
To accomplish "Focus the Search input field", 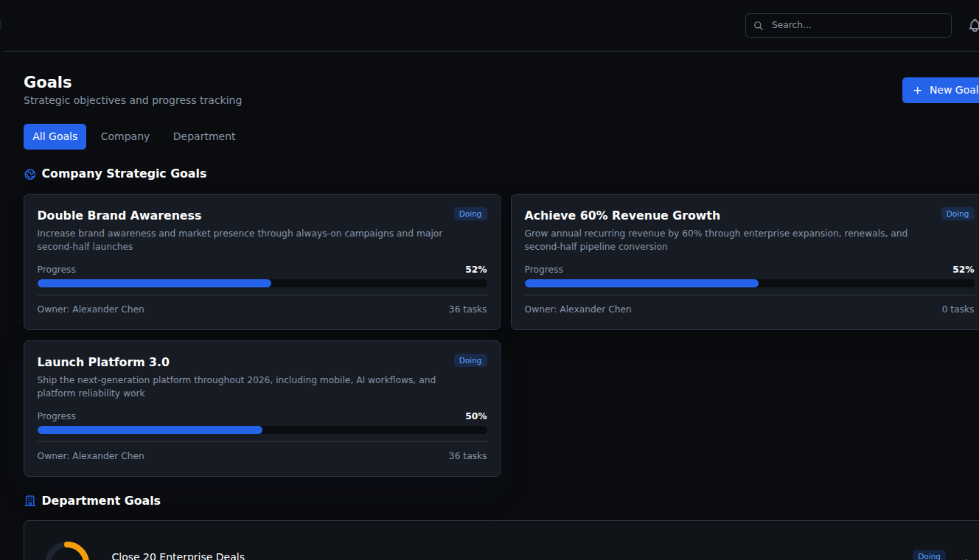I will pyautogui.click(x=849, y=25).
